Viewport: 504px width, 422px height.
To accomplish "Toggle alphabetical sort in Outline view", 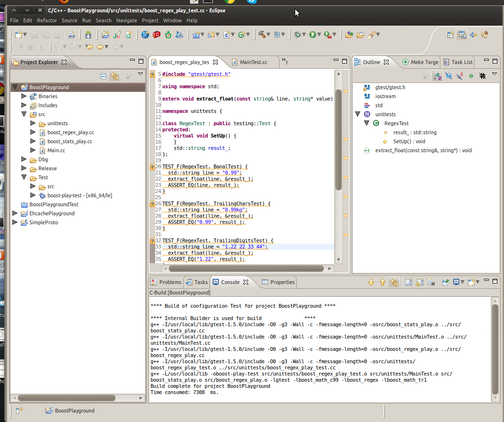I will 437,76.
